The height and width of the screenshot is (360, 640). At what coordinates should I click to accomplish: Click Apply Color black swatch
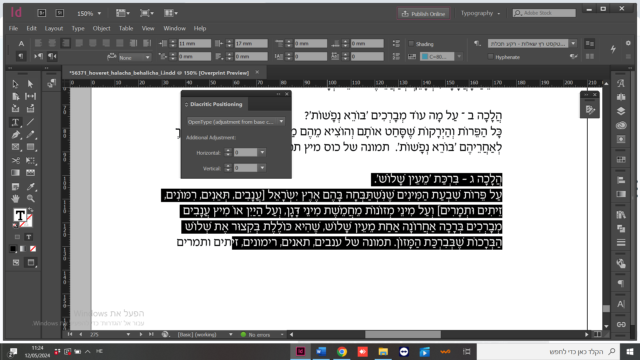coord(13,249)
